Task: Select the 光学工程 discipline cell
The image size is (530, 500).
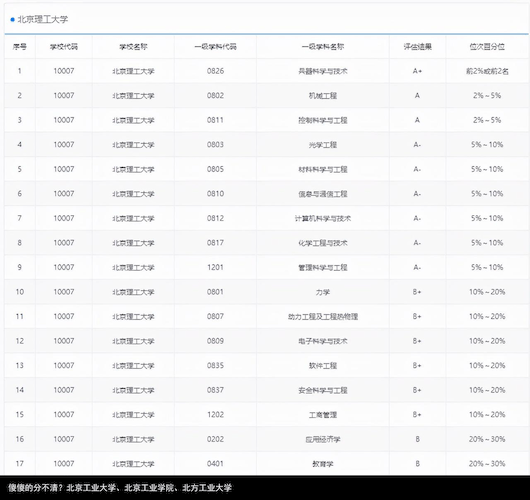Action: (x=323, y=145)
